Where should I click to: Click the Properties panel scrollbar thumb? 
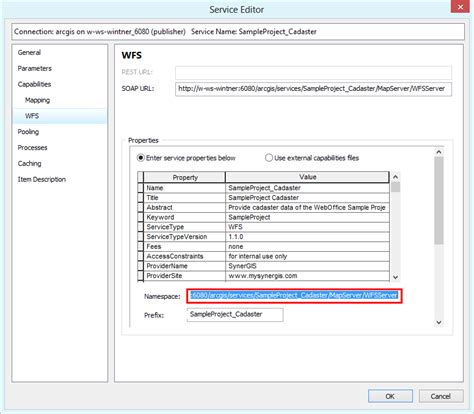click(x=439, y=200)
